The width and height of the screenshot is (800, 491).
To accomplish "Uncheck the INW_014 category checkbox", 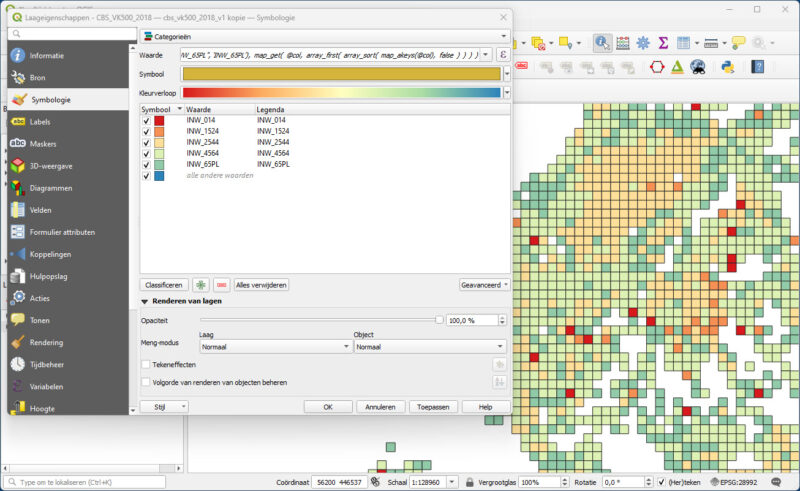I will click(x=146, y=120).
